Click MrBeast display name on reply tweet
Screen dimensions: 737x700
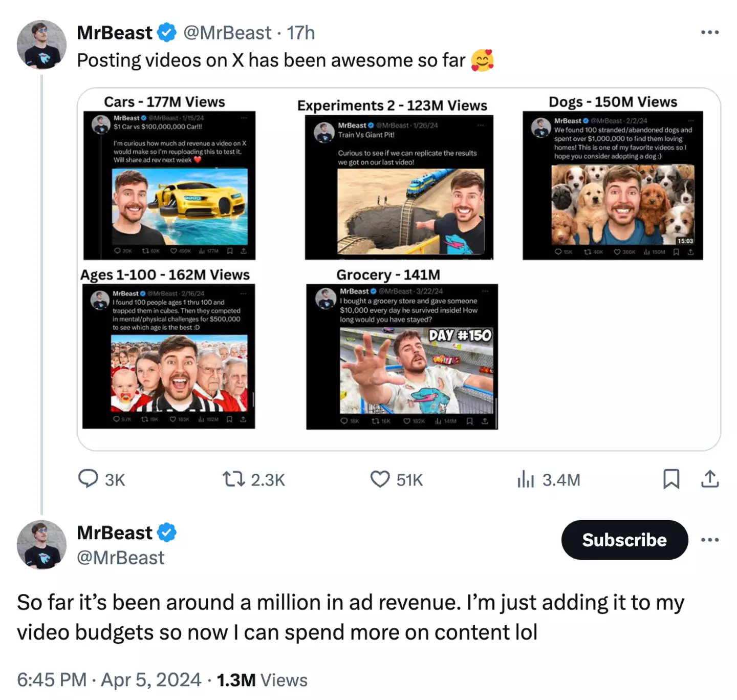(115, 533)
